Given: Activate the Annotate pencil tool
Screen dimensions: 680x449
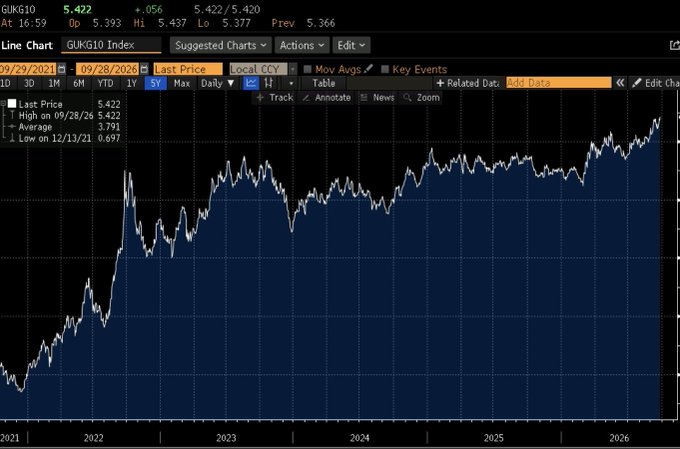Looking at the screenshot, I should click(x=326, y=98).
